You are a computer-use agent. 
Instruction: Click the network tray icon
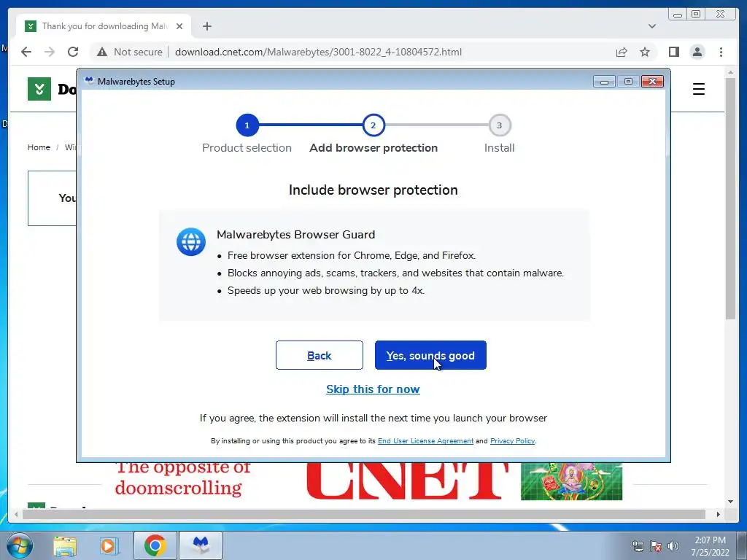638,546
